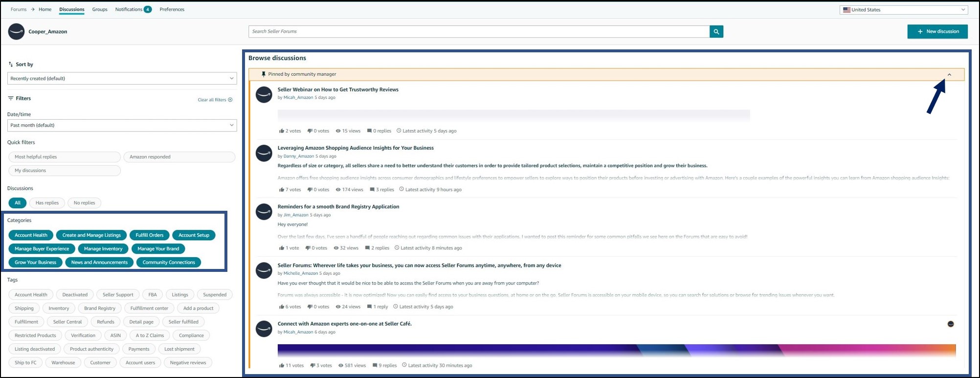Screen dimensions: 980x378
Task: Click thumbs-up showing 11 votes
Action: coord(282,365)
